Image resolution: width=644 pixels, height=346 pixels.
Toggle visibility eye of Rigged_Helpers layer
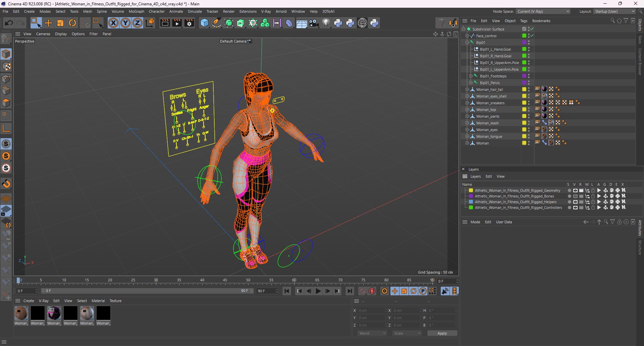pos(575,202)
